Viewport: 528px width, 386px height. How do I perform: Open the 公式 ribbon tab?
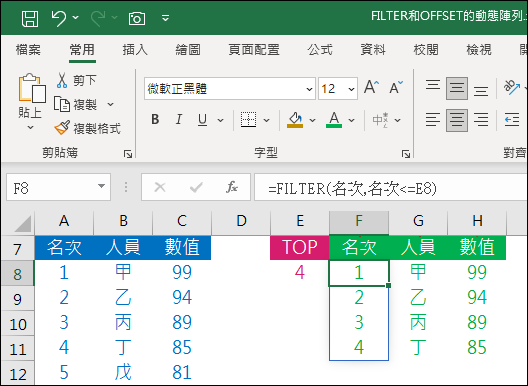pos(320,50)
